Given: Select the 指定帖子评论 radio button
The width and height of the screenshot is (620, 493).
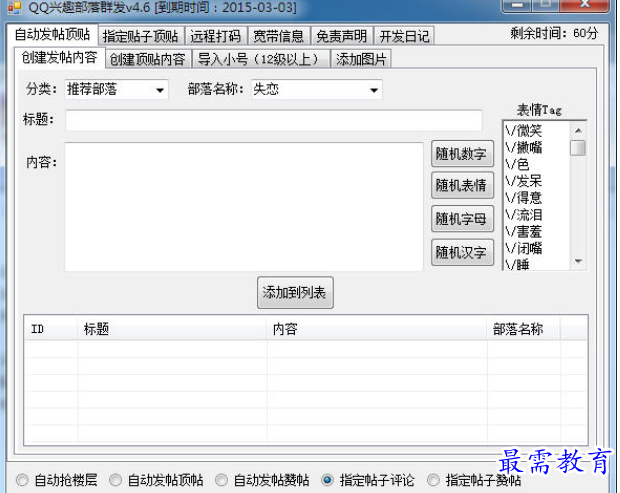Looking at the screenshot, I should point(327,480).
